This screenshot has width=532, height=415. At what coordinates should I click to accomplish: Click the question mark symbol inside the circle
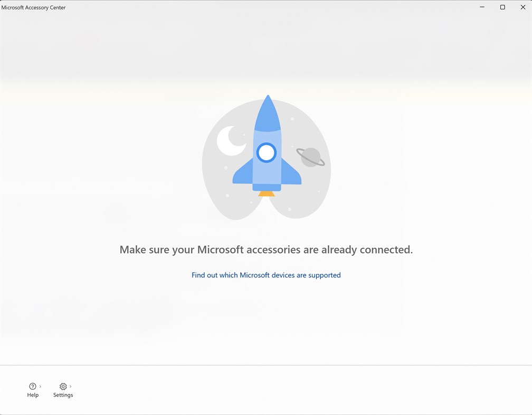(x=33, y=386)
